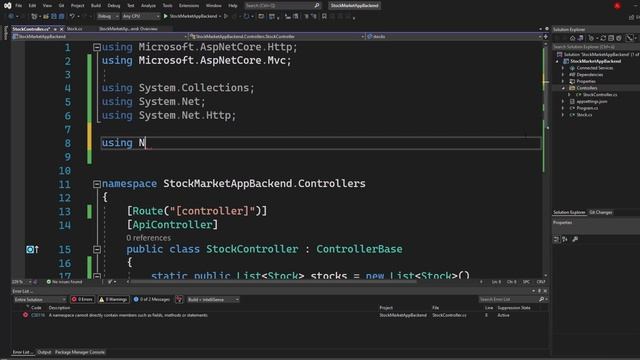Open the Entire Solution scope dropdown
This screenshot has height=360, width=640.
[40, 300]
